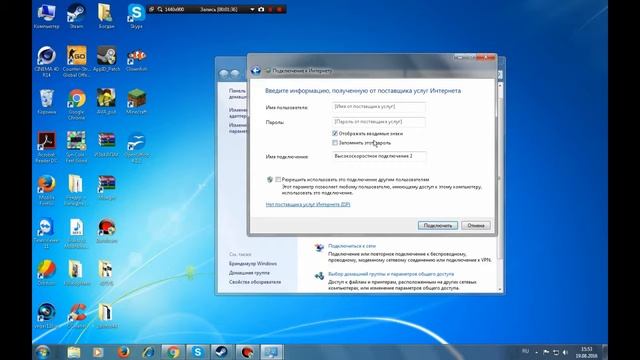Open 'Нет поставщика услуг Интернета (ISP)' link
640x360 pixels.
[308, 204]
